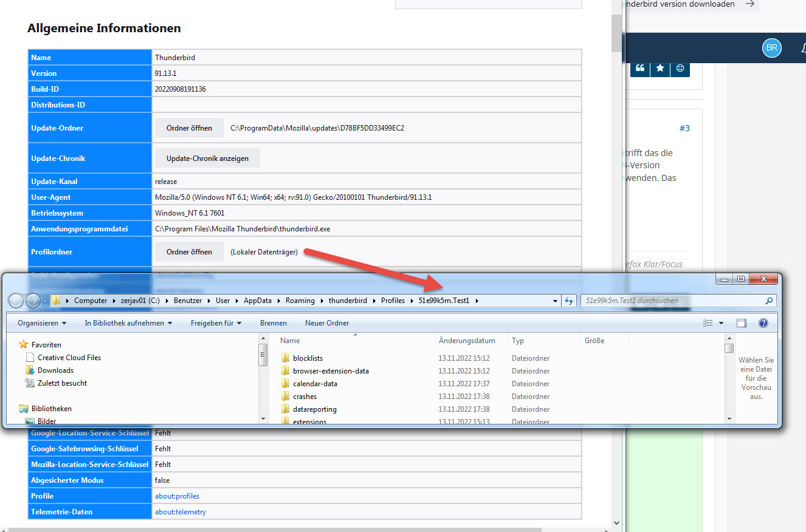This screenshot has height=532, width=806.
Task: Toggle the Explorer preview pane icon
Action: pyautogui.click(x=741, y=323)
